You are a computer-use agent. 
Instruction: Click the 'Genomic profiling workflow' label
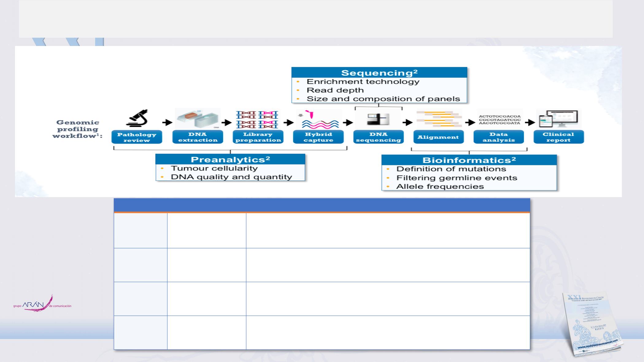[x=77, y=129]
